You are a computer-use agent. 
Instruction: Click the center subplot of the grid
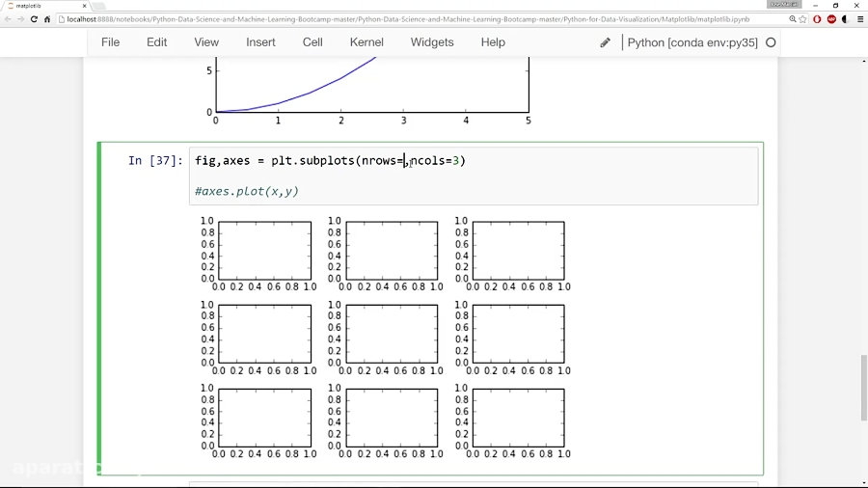click(x=392, y=334)
